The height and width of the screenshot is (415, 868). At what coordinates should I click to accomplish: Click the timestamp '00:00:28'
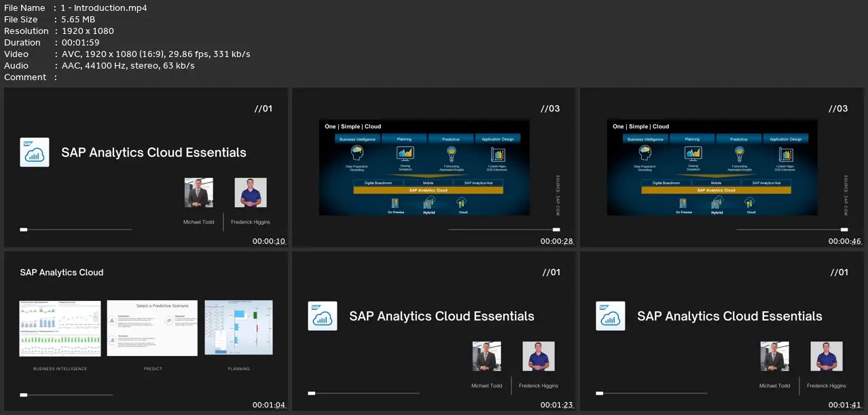557,241
